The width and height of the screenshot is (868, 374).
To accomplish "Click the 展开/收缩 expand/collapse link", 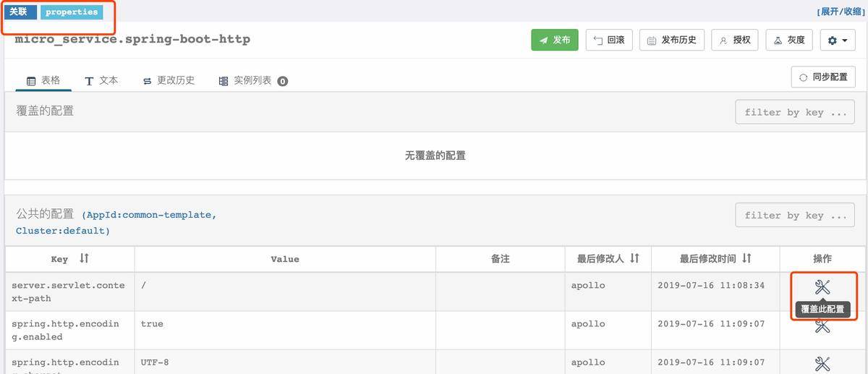I will [839, 12].
